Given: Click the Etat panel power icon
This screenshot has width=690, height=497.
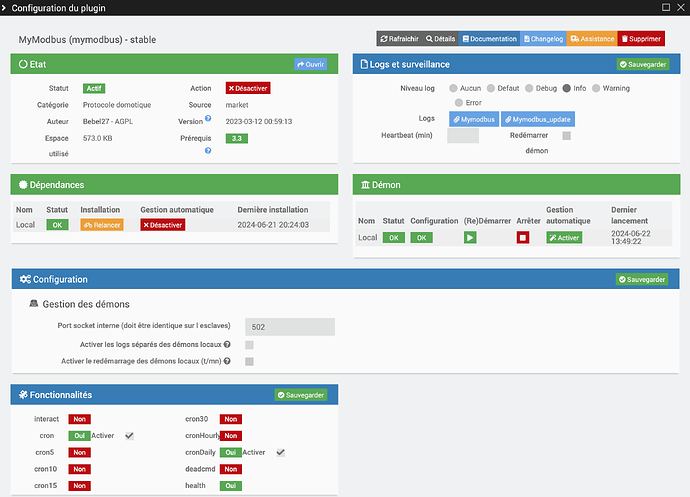Looking at the screenshot, I should pyautogui.click(x=23, y=64).
